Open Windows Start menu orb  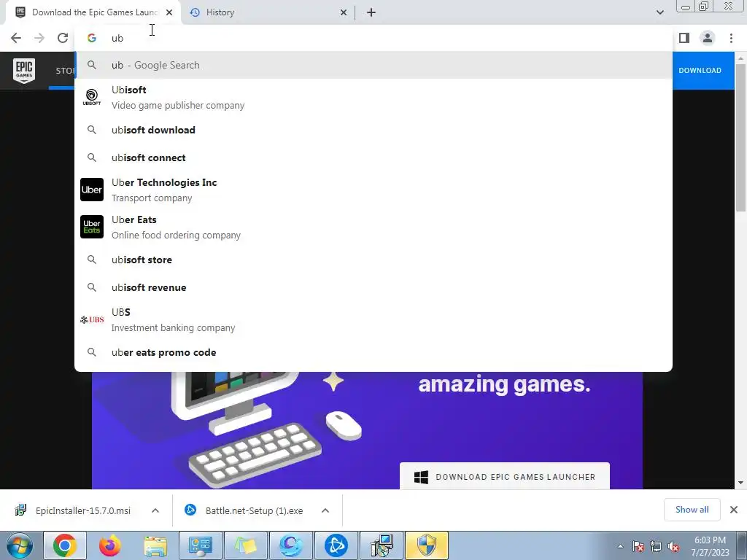20,545
